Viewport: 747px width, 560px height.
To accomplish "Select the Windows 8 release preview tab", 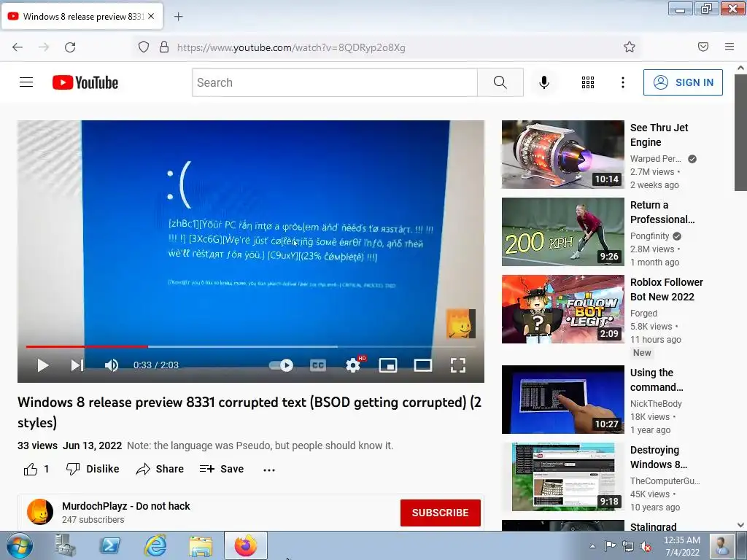I will click(x=82, y=17).
